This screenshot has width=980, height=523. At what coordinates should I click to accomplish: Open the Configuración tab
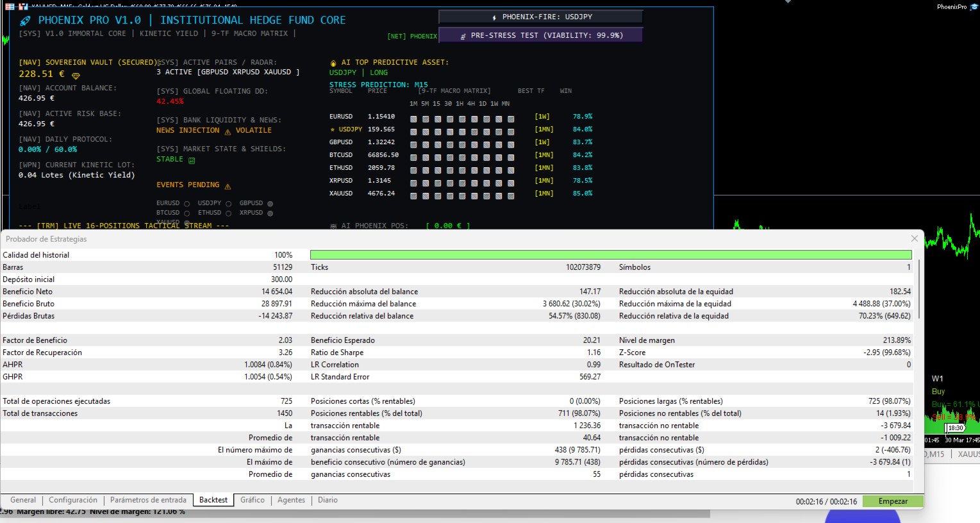tap(73, 500)
